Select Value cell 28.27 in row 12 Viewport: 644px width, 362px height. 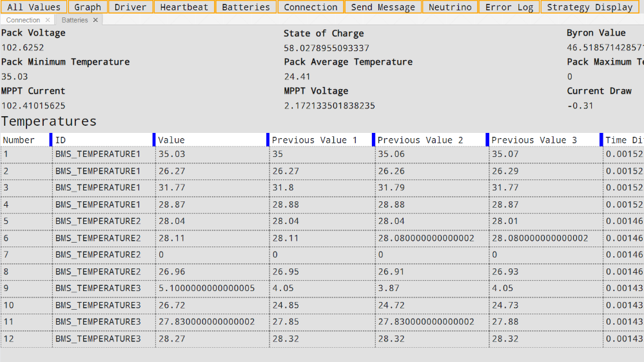[x=212, y=339]
